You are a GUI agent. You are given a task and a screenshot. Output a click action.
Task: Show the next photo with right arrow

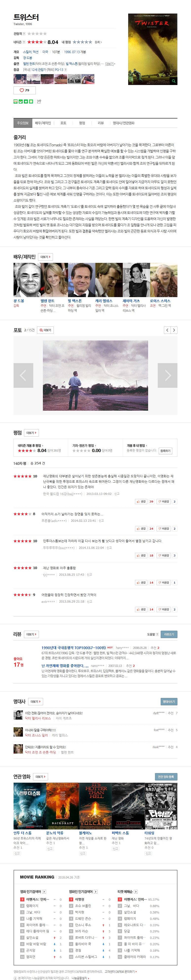coord(167,375)
